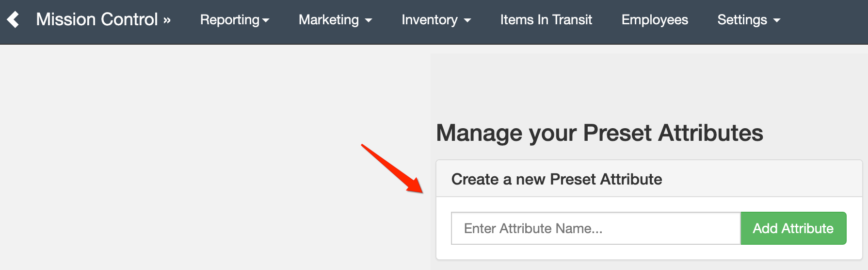This screenshot has width=868, height=270.
Task: Click the red arrow annotation
Action: [392, 169]
